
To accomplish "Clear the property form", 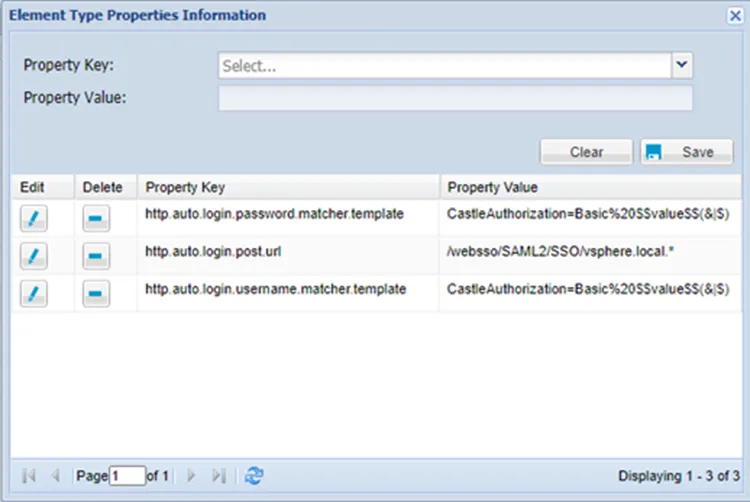I will [x=586, y=152].
